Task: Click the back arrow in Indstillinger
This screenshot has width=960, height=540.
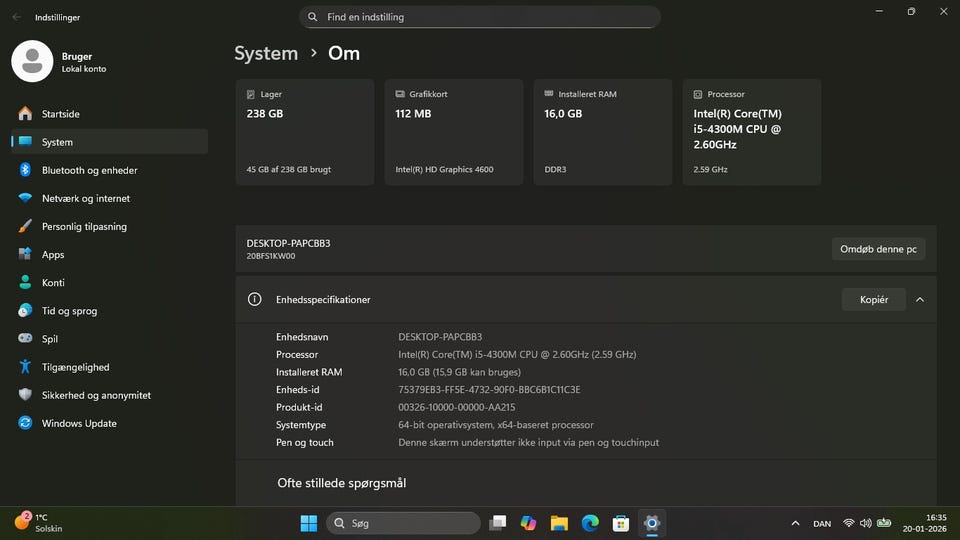Action: pos(16,17)
